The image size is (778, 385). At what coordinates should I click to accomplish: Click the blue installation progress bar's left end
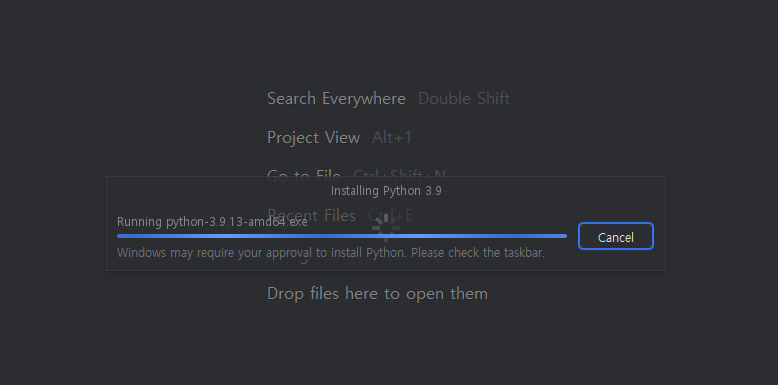coord(120,236)
